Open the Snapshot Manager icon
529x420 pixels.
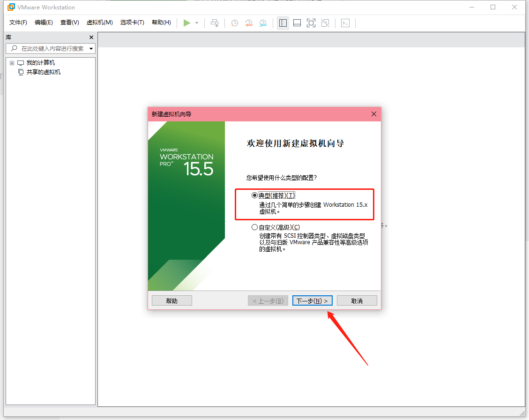tap(263, 23)
